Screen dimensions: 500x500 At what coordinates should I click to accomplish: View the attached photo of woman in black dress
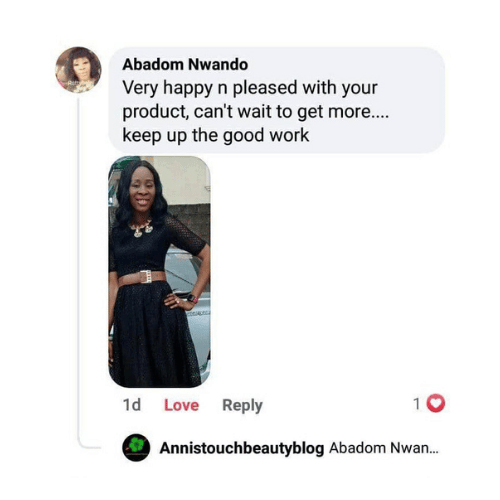tap(159, 271)
